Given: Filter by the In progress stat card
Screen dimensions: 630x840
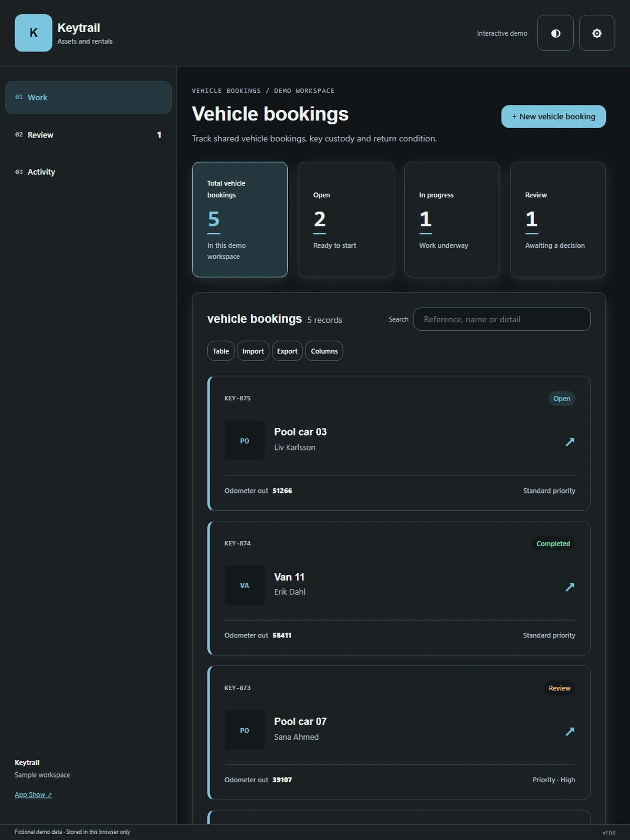Looking at the screenshot, I should pos(452,219).
